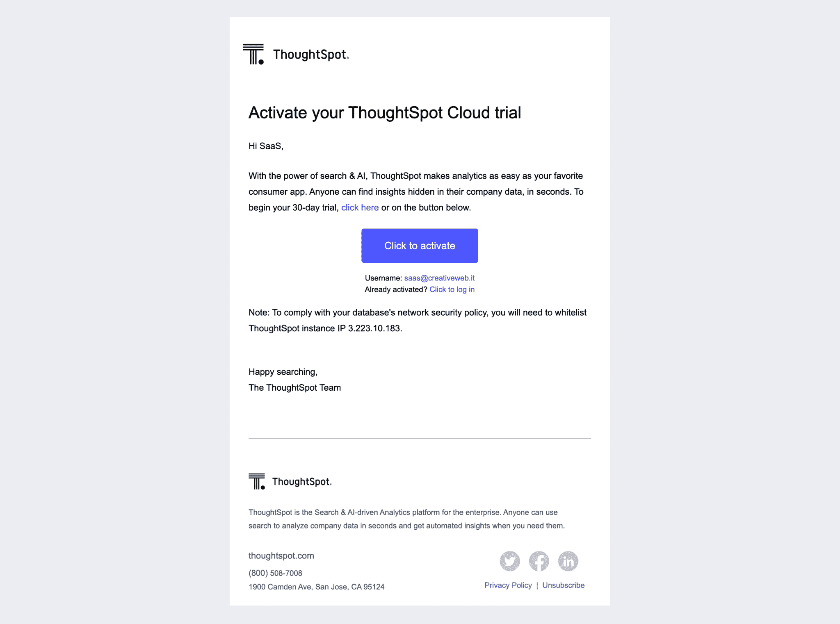This screenshot has height=624, width=840.
Task: Open ThoughtSpot LinkedIn profile
Action: coord(568,560)
